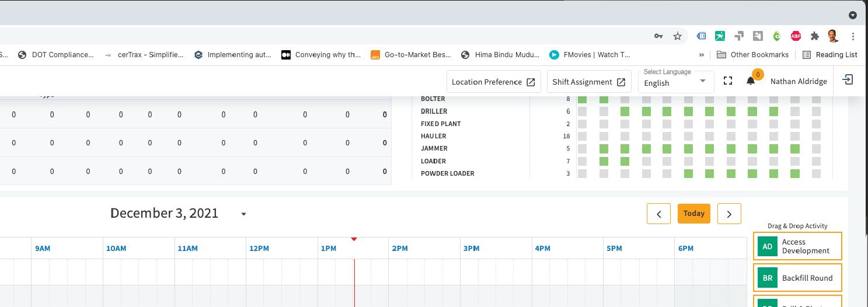Click the ABP Adblock Plus extension icon

(796, 36)
